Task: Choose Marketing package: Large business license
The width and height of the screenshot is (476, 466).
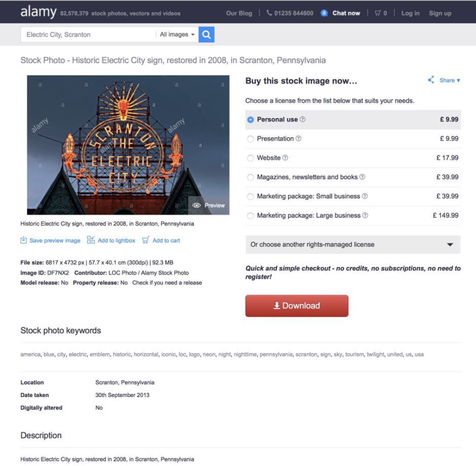Action: [x=251, y=216]
